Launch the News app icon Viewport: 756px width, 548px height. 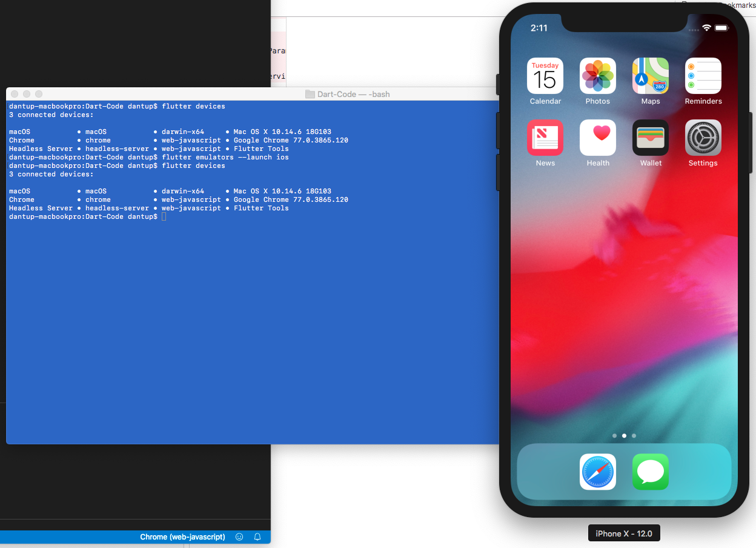click(545, 138)
